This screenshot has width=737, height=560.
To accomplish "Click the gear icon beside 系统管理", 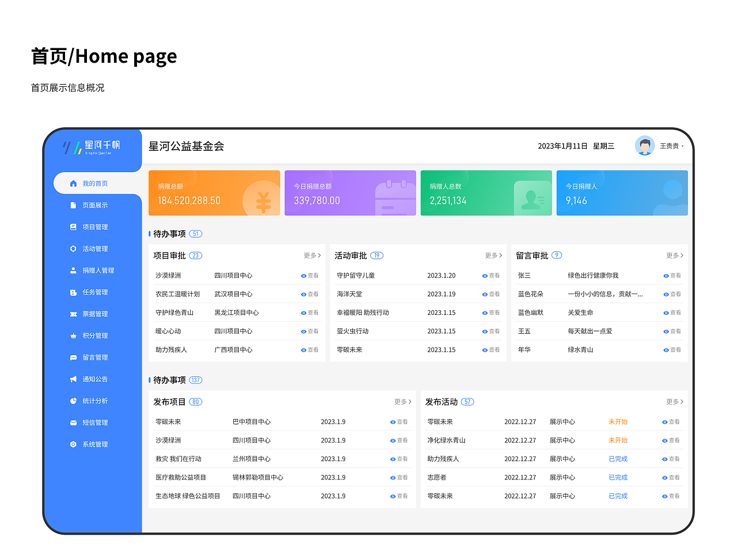I will click(73, 444).
